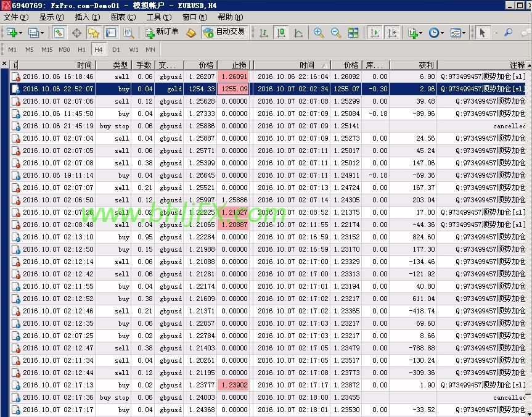The height and width of the screenshot is (417, 532).
Task: Click the 新订单 new order button
Action: tap(162, 32)
